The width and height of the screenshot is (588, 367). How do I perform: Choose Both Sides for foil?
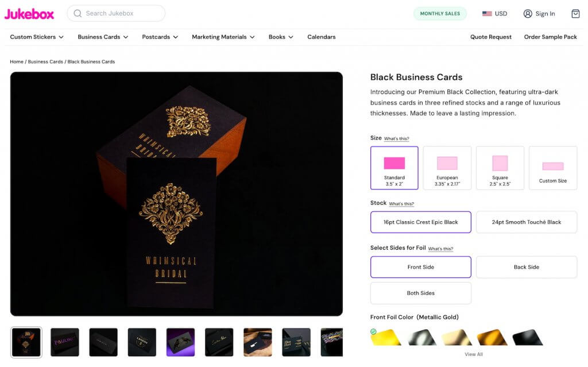click(420, 293)
